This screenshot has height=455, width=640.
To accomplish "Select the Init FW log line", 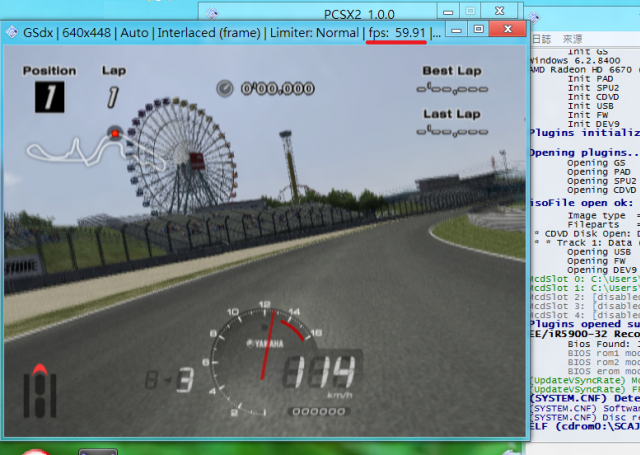I will coord(588,115).
